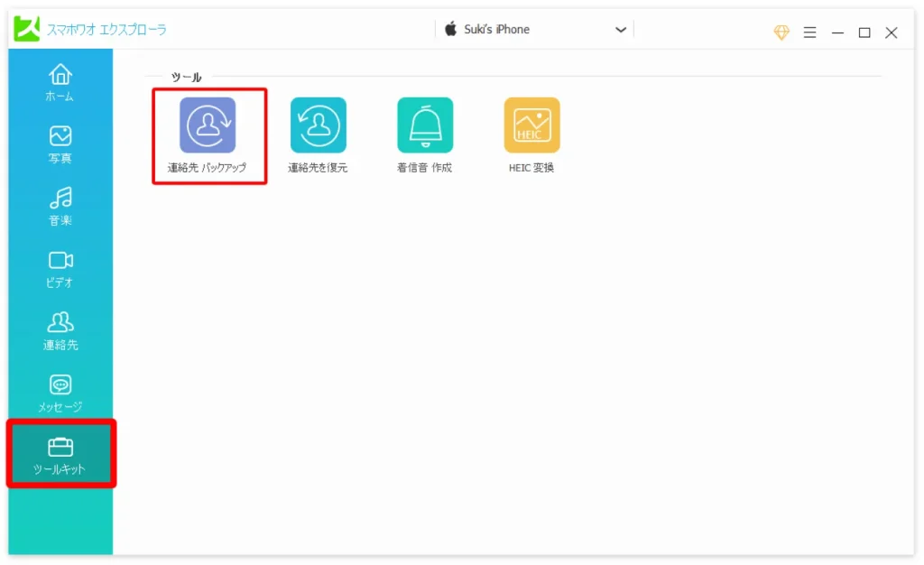Viewport: 924px width, 565px height.
Task: Switch to the ビデオ (Video) section
Action: tap(60, 268)
